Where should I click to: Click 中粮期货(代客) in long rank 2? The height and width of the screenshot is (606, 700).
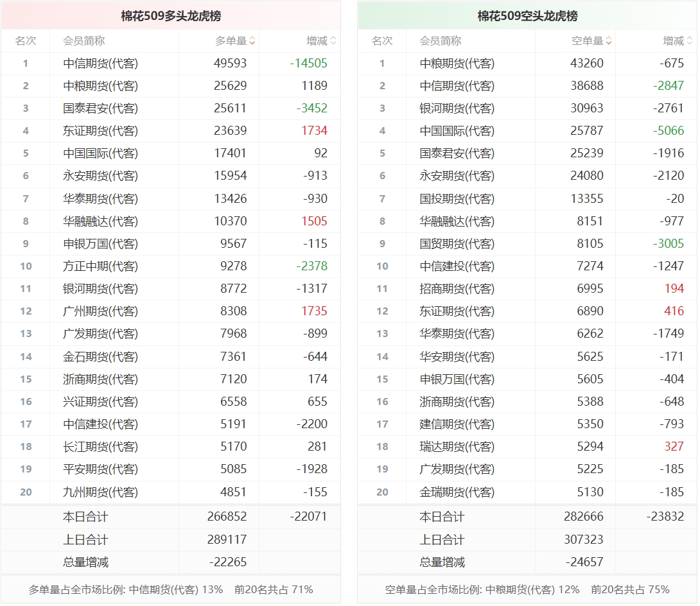click(100, 85)
